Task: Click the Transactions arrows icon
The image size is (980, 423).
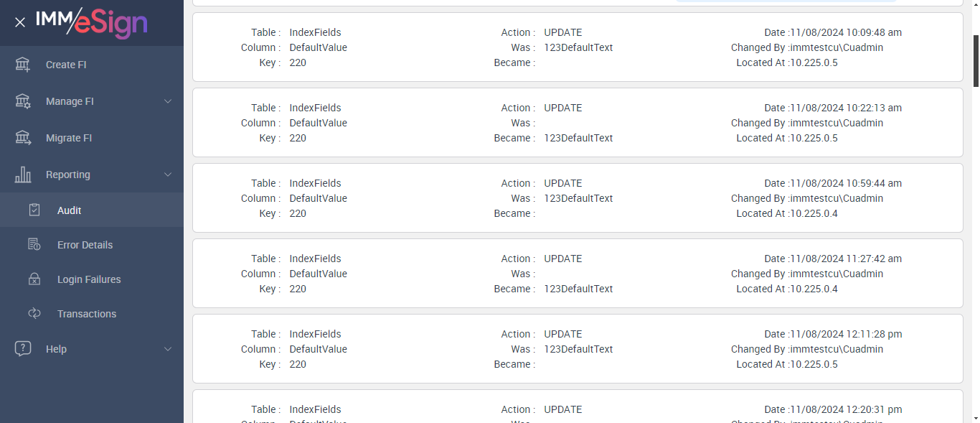Action: click(x=34, y=314)
